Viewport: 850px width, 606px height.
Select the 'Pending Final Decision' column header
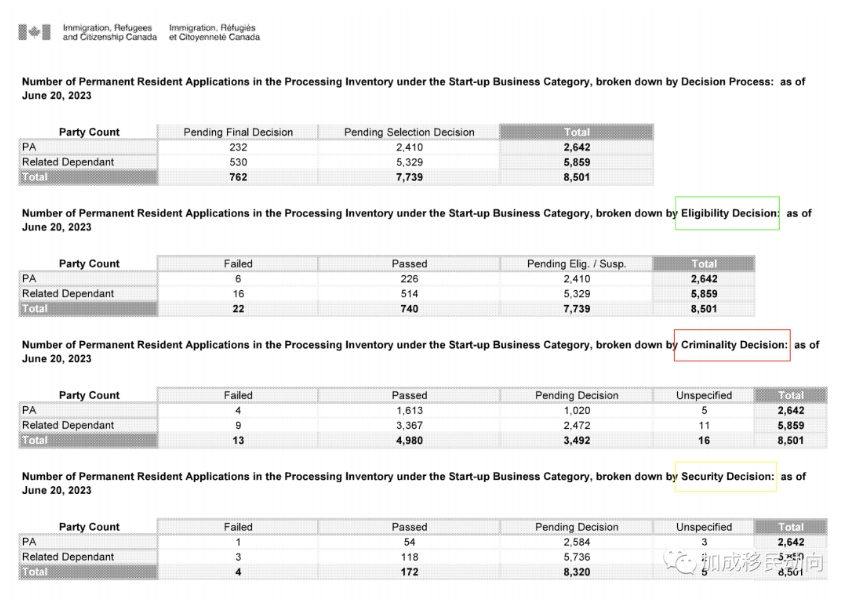(x=238, y=132)
